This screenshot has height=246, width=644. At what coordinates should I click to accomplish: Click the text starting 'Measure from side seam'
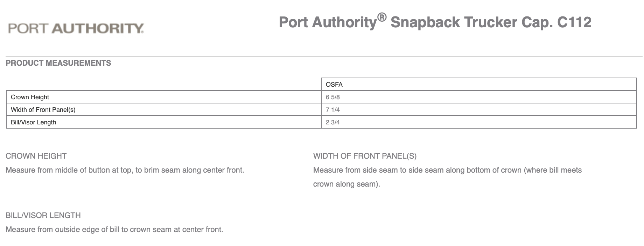pyautogui.click(x=447, y=170)
